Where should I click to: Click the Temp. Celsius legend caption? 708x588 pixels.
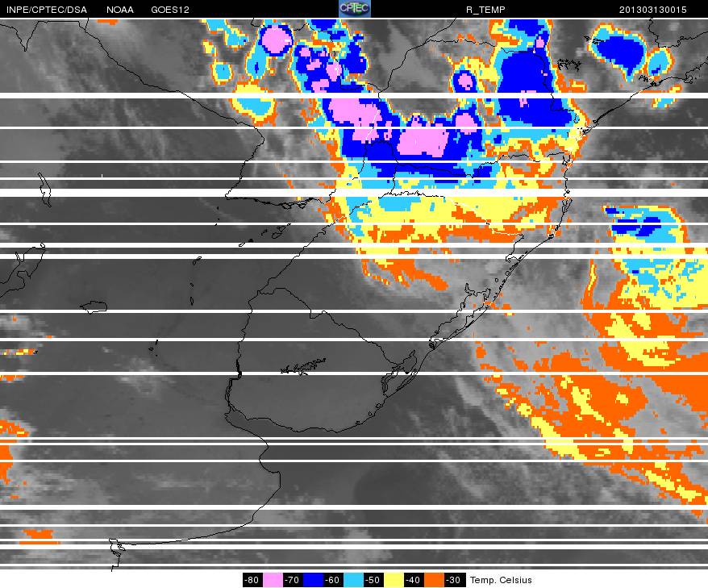(x=501, y=580)
